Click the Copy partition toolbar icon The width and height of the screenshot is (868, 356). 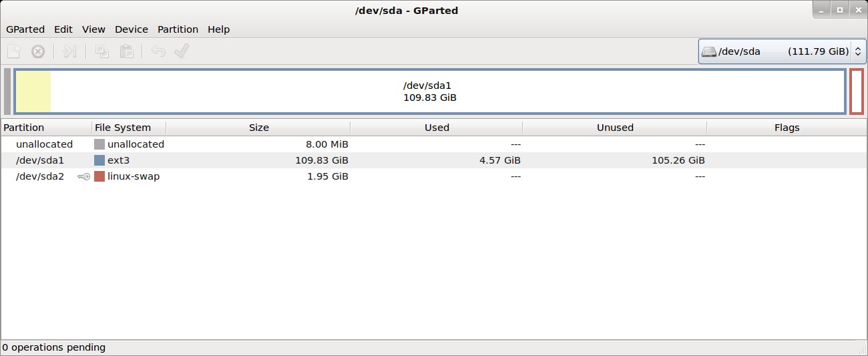click(x=102, y=51)
